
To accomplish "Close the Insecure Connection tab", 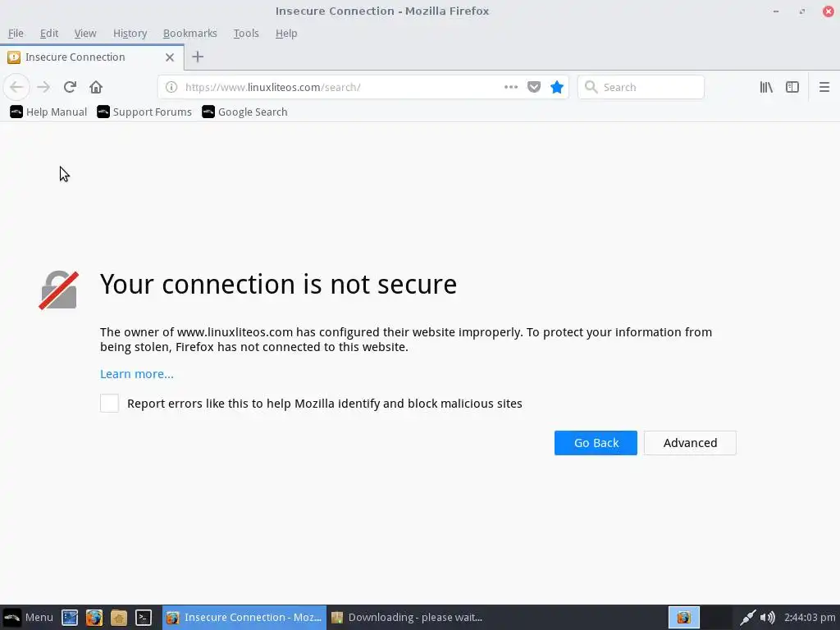I will tap(169, 57).
